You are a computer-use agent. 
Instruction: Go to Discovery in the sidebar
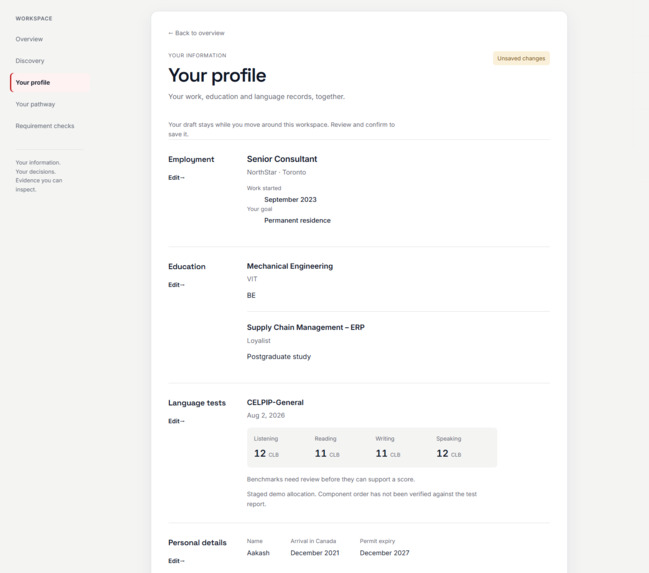click(x=30, y=61)
